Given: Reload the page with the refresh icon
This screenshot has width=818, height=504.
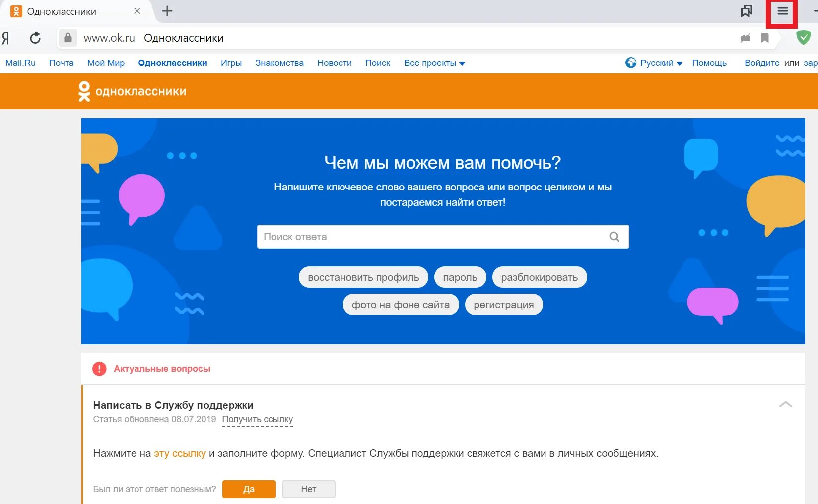Looking at the screenshot, I should [35, 38].
